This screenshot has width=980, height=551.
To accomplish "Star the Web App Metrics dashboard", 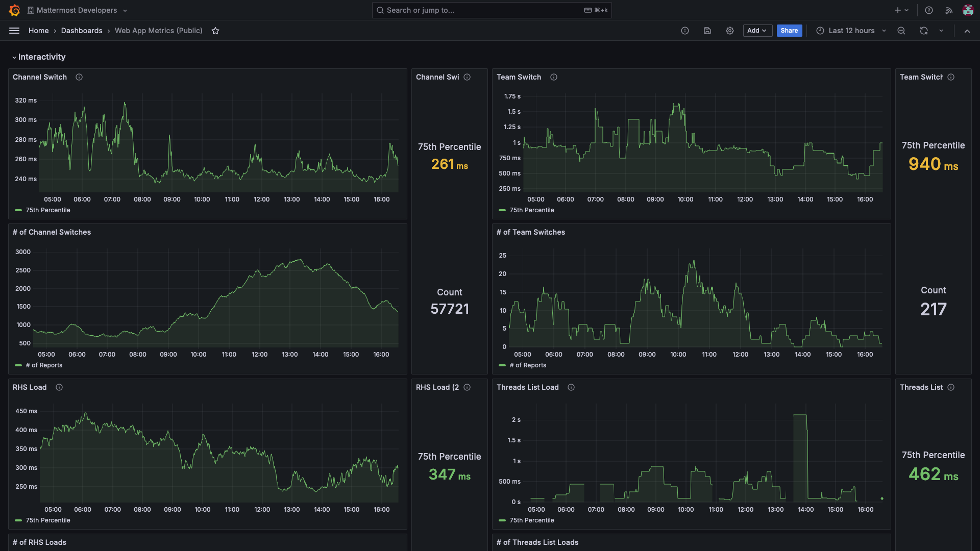I will click(x=215, y=31).
